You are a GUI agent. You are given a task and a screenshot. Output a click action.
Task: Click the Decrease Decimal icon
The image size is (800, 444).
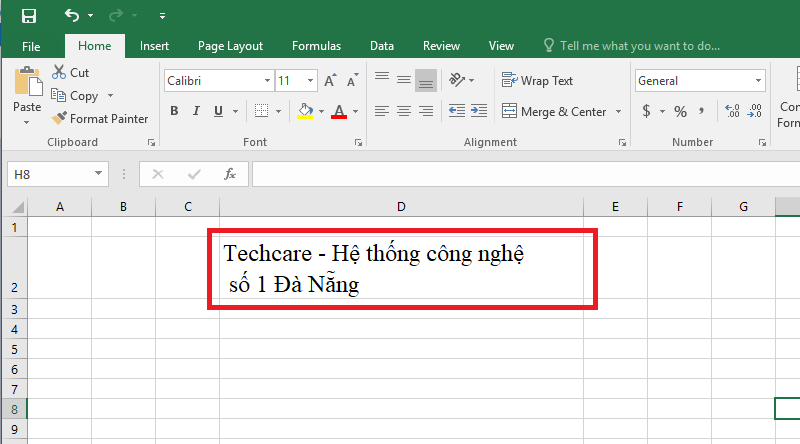tap(755, 111)
